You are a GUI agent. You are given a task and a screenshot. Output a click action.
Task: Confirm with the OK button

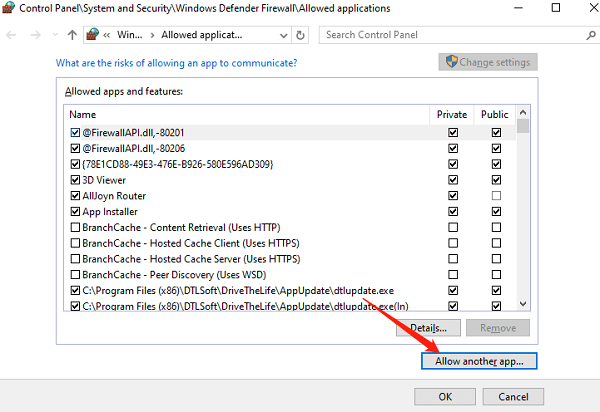(x=445, y=397)
